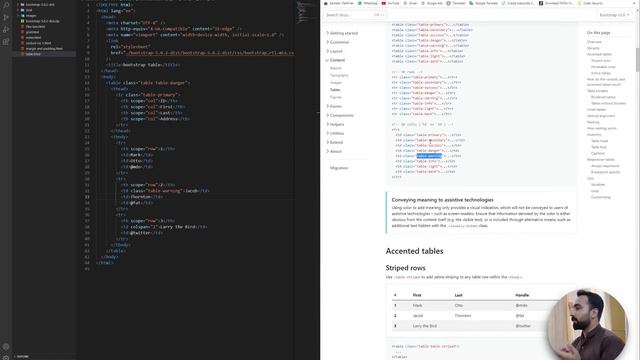Open the margin and padding.html file
This screenshot has width=640, height=360.
(44, 49)
